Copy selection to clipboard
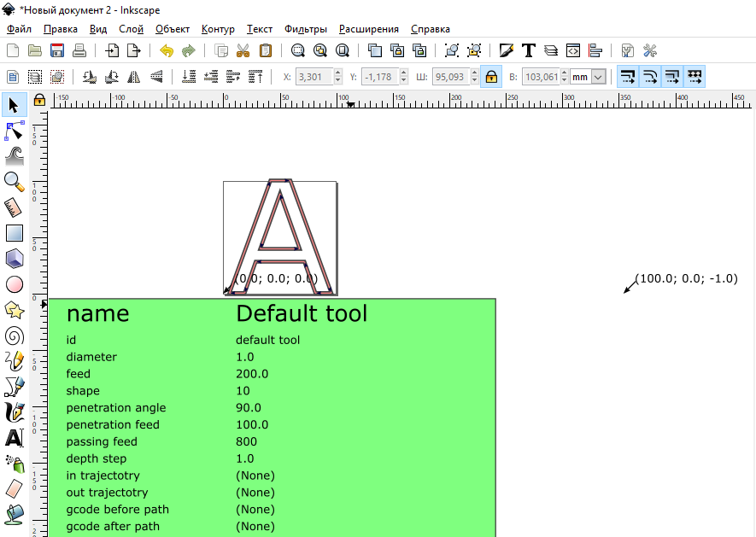The image size is (756, 537). pos(221,50)
